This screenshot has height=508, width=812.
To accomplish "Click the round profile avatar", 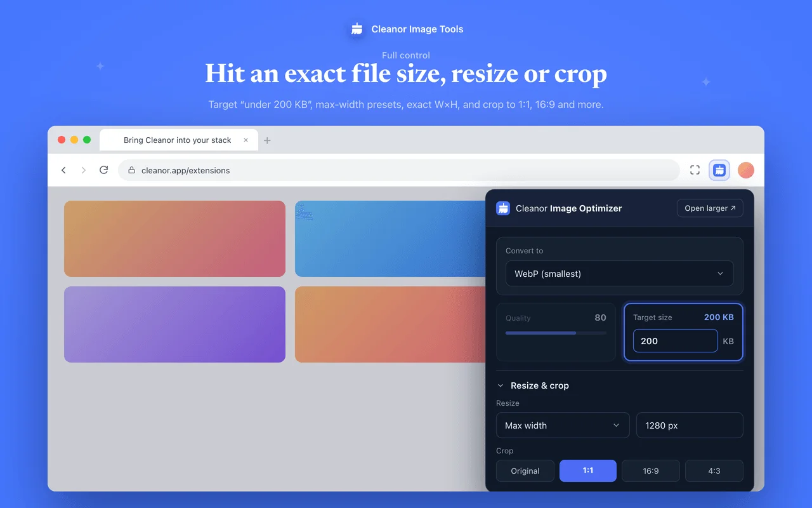I will point(746,170).
